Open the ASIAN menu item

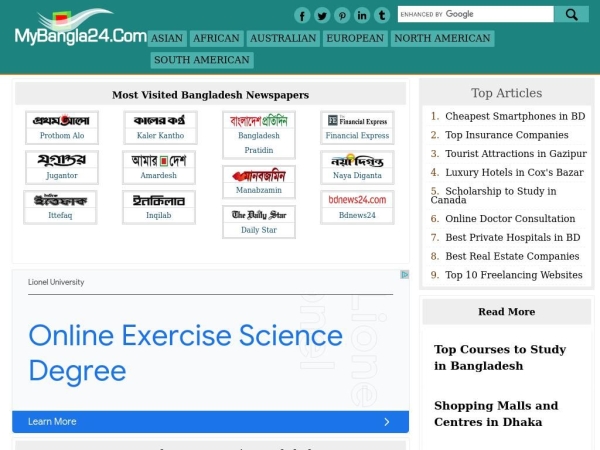(x=167, y=38)
